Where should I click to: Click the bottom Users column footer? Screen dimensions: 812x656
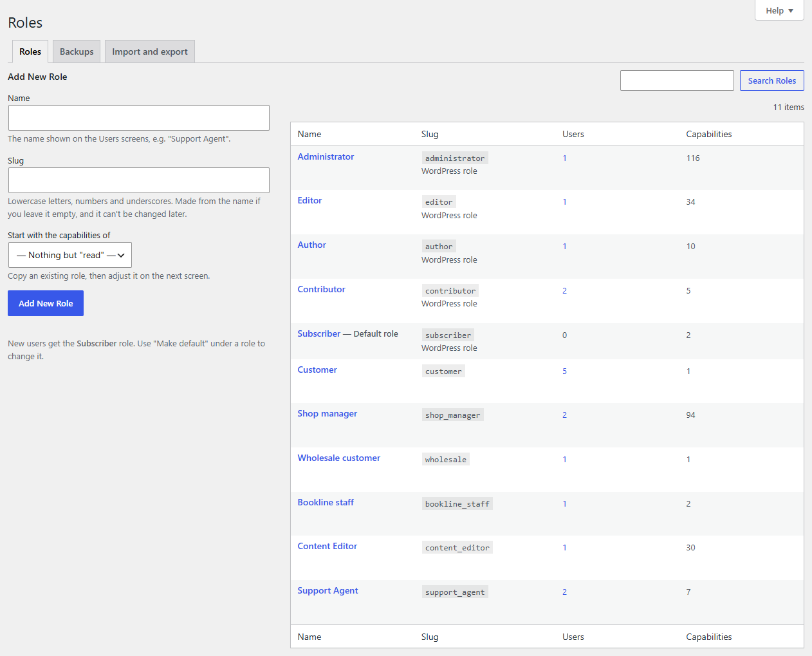coord(573,637)
